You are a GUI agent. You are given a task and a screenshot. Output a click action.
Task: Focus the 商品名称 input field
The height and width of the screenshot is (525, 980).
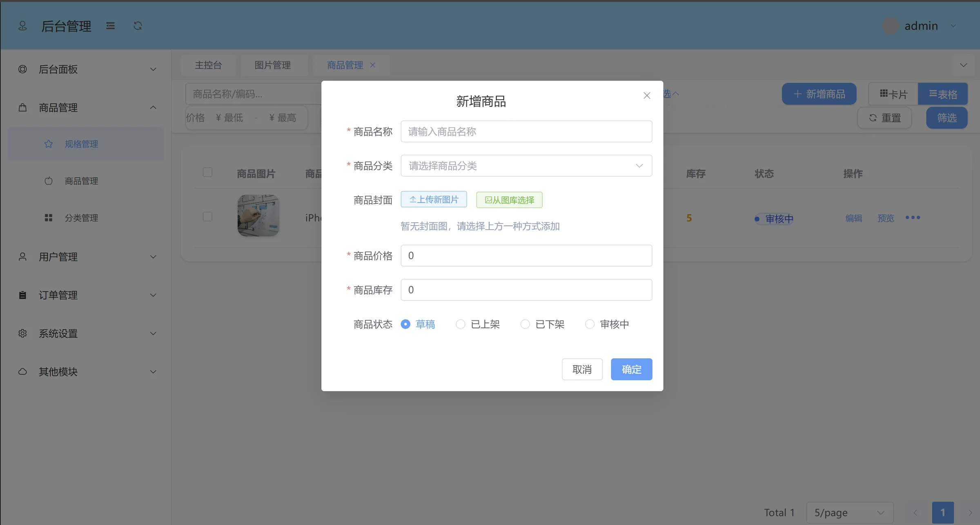pyautogui.click(x=526, y=131)
